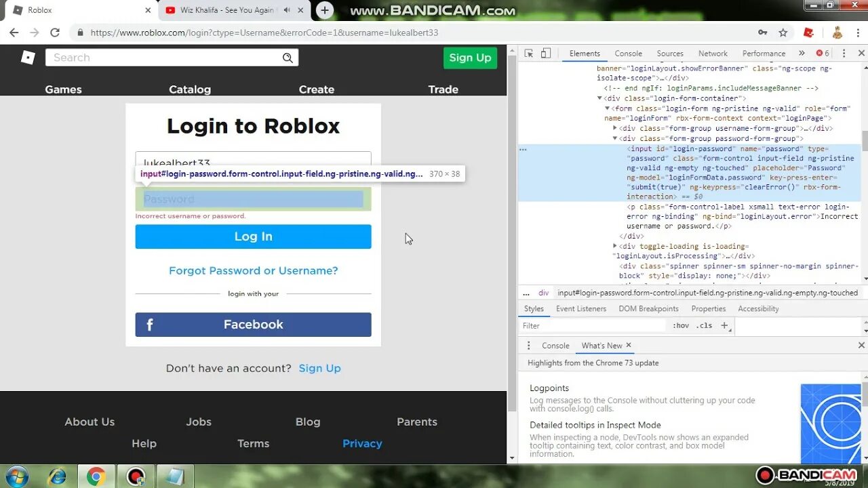Show more DevTools panels via double chevron
This screenshot has width=868, height=488.
tap(802, 54)
